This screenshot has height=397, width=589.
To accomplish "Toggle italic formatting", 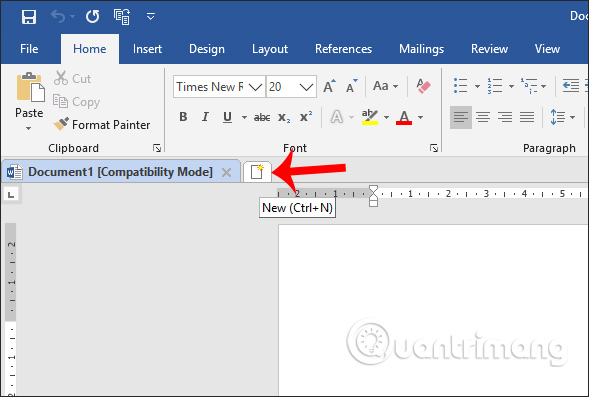I will click(x=205, y=117).
